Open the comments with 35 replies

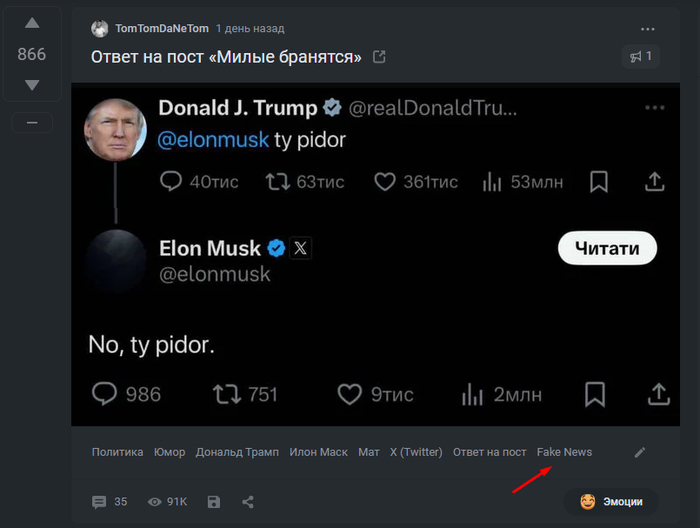tap(110, 502)
